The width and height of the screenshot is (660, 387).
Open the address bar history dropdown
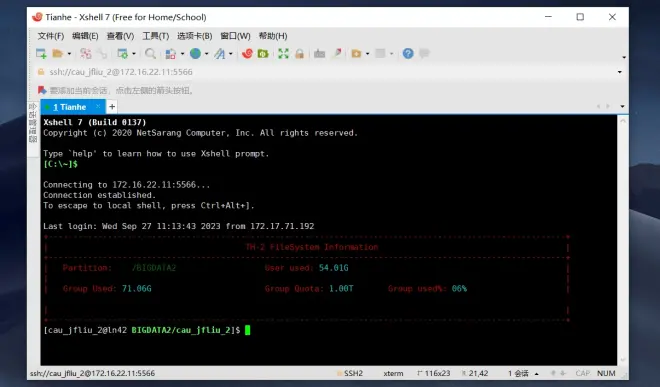click(620, 72)
